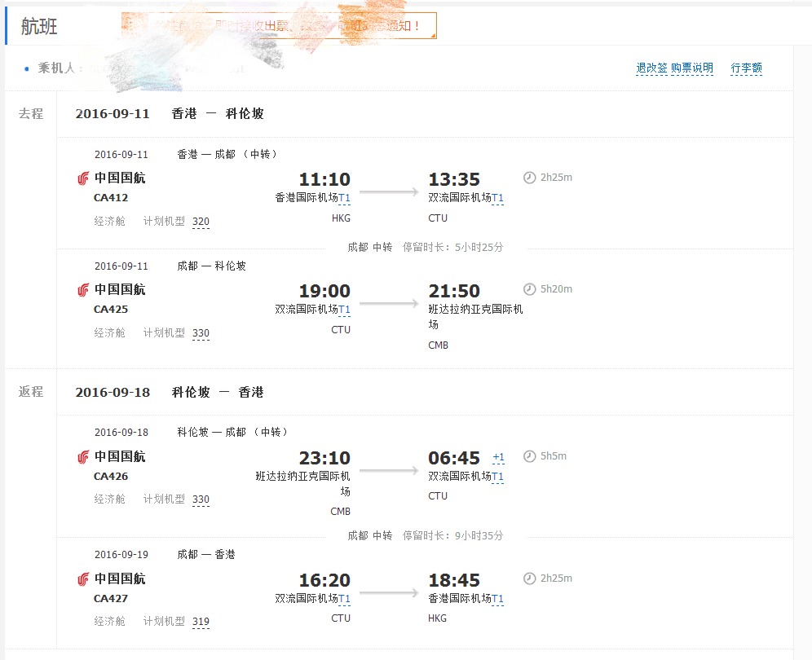Click the 停留时长：5小时25分 layover text
The image size is (812, 660).
(452, 248)
